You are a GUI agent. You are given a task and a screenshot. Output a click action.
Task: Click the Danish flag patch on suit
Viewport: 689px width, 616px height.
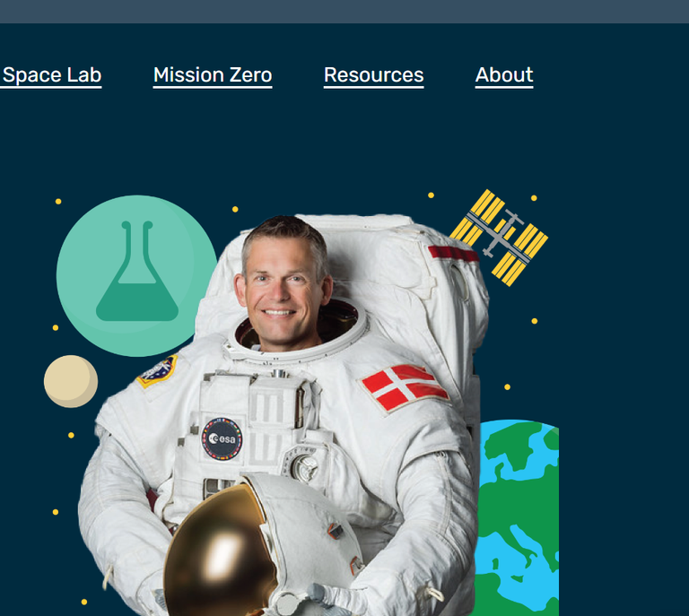point(405,387)
